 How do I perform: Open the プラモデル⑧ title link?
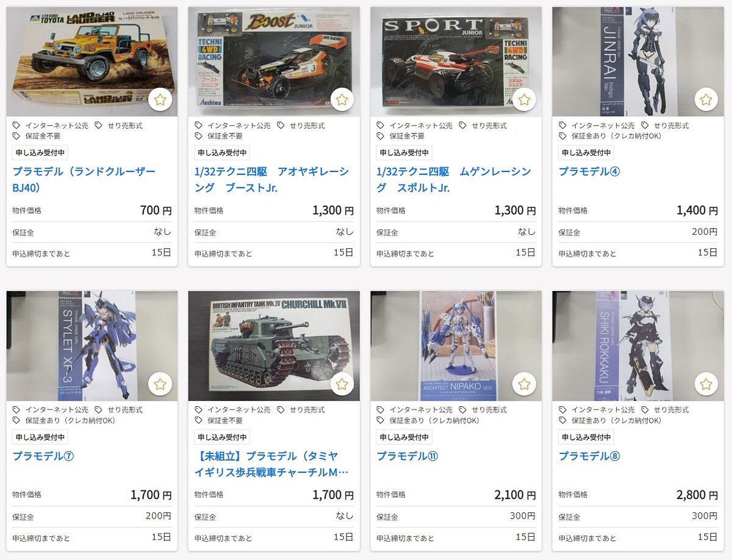tap(589, 456)
